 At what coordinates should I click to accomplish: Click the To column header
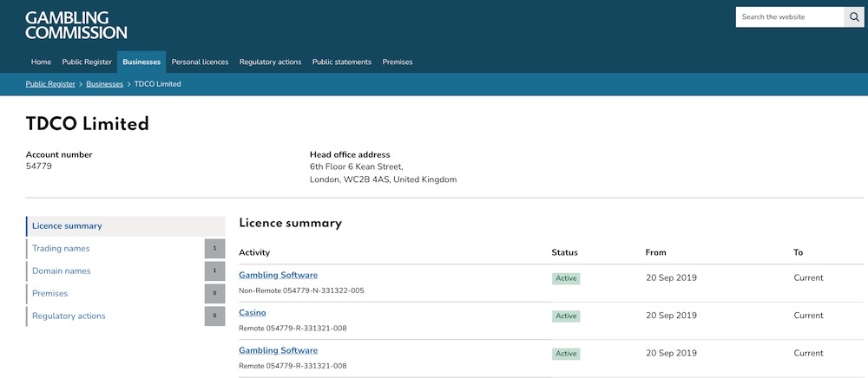tap(799, 252)
